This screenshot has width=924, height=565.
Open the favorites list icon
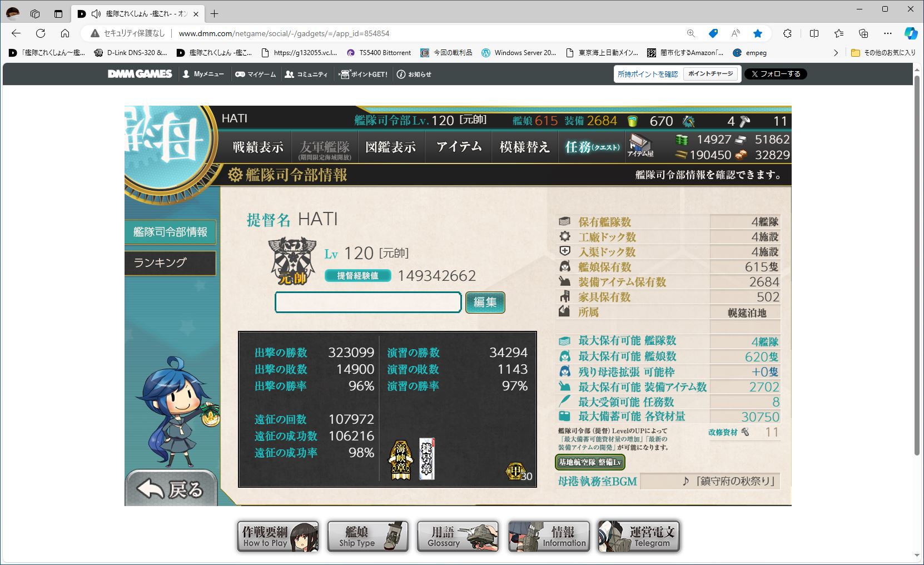coord(839,33)
